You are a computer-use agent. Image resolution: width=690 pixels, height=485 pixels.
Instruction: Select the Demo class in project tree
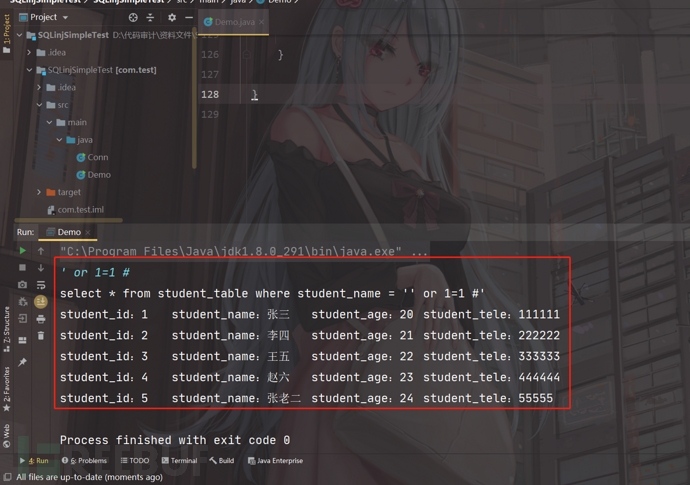coord(94,175)
